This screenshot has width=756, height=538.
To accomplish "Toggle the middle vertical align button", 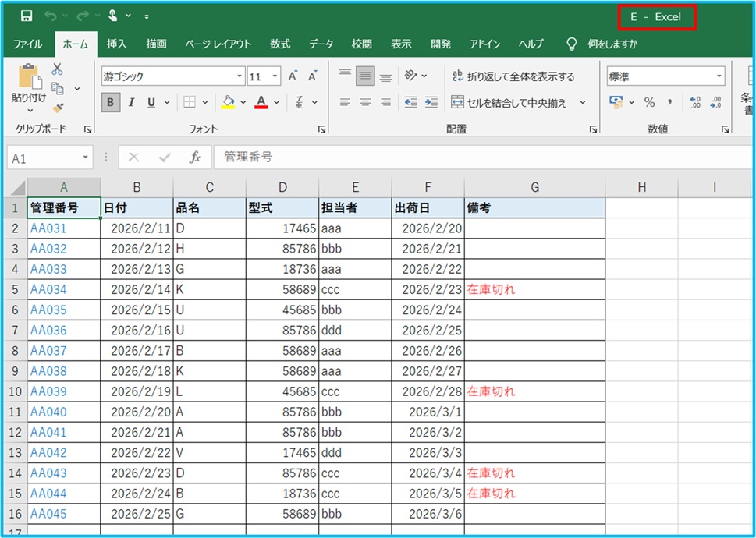I will [365, 76].
